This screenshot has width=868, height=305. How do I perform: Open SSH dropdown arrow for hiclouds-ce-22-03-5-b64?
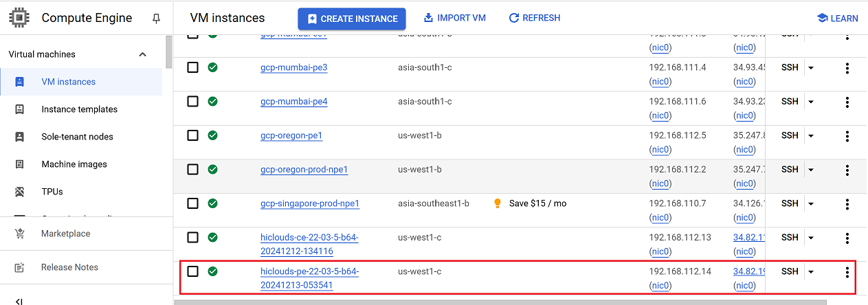click(811, 238)
